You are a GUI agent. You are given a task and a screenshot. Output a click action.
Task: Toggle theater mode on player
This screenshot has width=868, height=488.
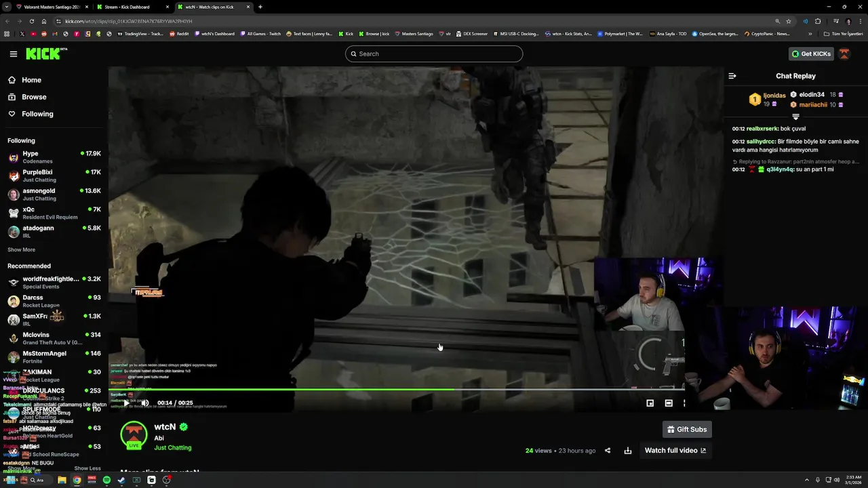[669, 403]
